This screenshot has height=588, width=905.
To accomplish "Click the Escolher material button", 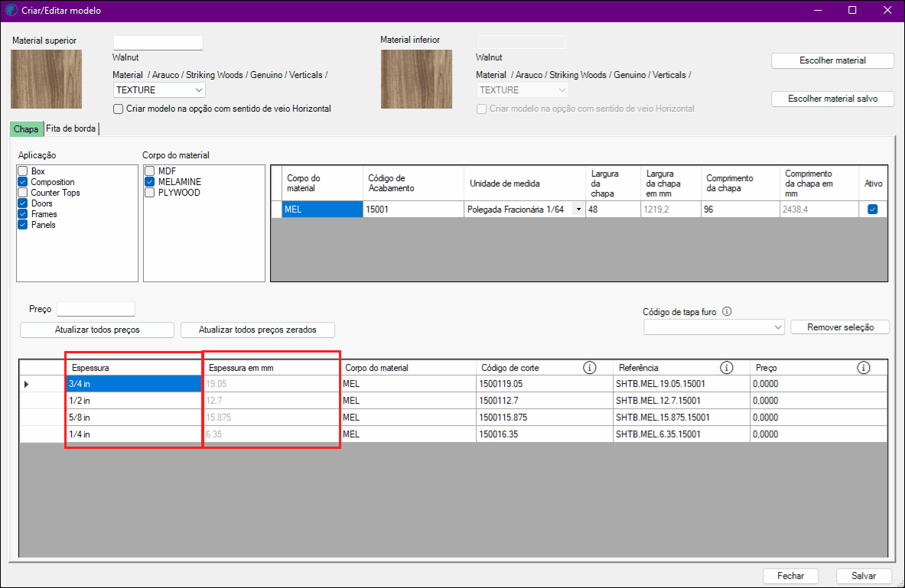I will pyautogui.click(x=832, y=60).
